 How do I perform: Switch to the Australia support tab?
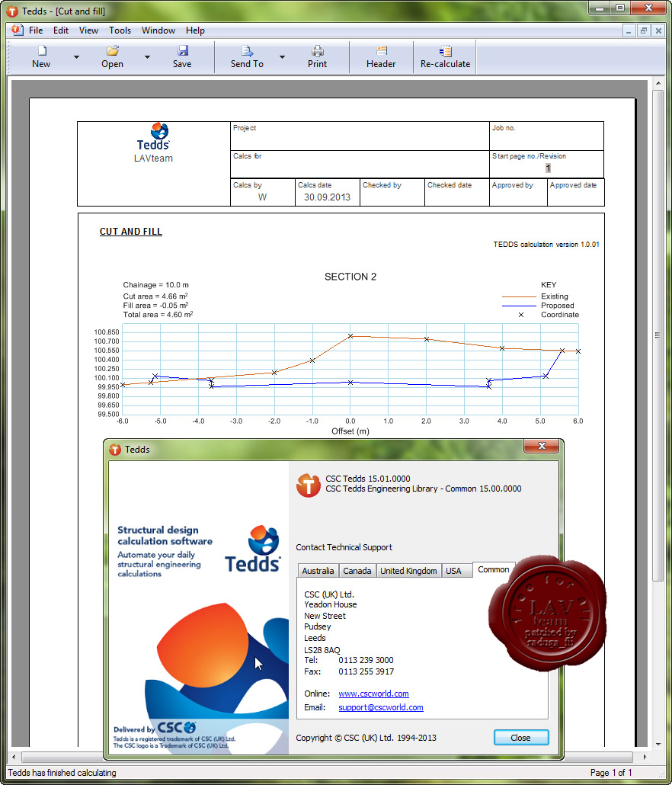click(318, 571)
